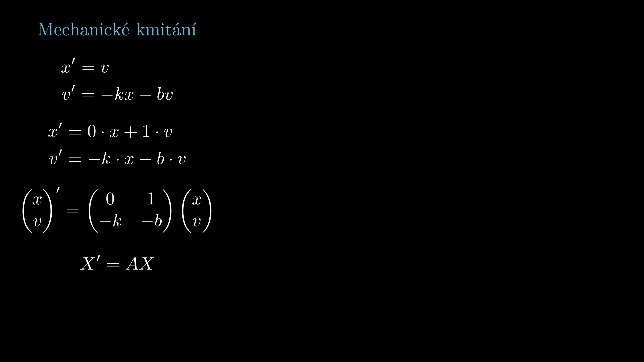Select the x' = v equation text
This screenshot has height=362, width=644.
pos(84,67)
